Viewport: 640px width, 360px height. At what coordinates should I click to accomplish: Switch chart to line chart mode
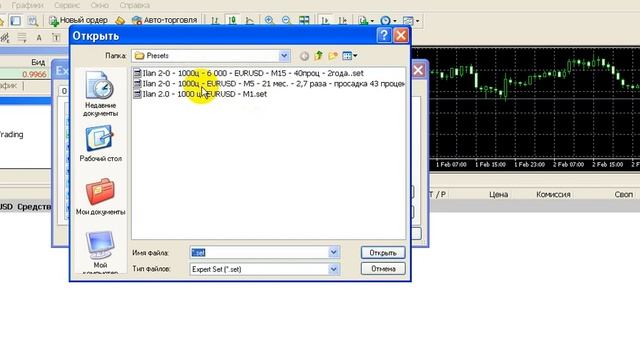(x=249, y=20)
